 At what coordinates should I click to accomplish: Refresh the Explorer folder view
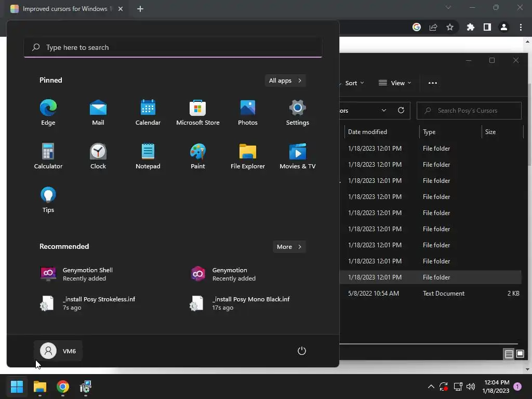[401, 111]
